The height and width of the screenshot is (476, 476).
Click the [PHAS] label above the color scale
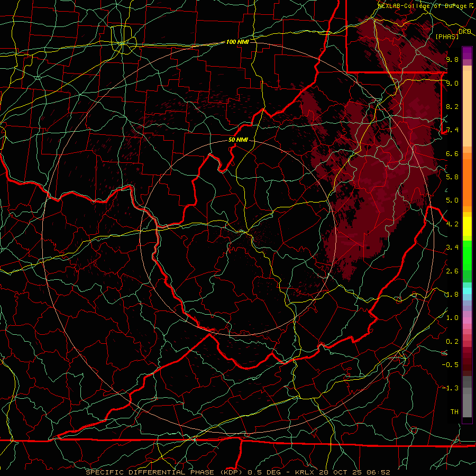click(447, 37)
